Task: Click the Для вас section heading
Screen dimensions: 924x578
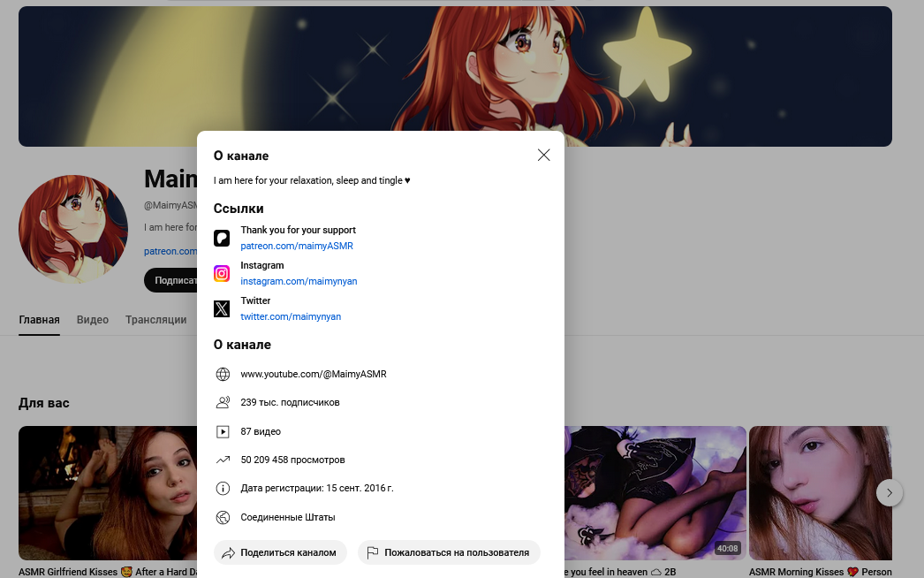Action: point(44,403)
